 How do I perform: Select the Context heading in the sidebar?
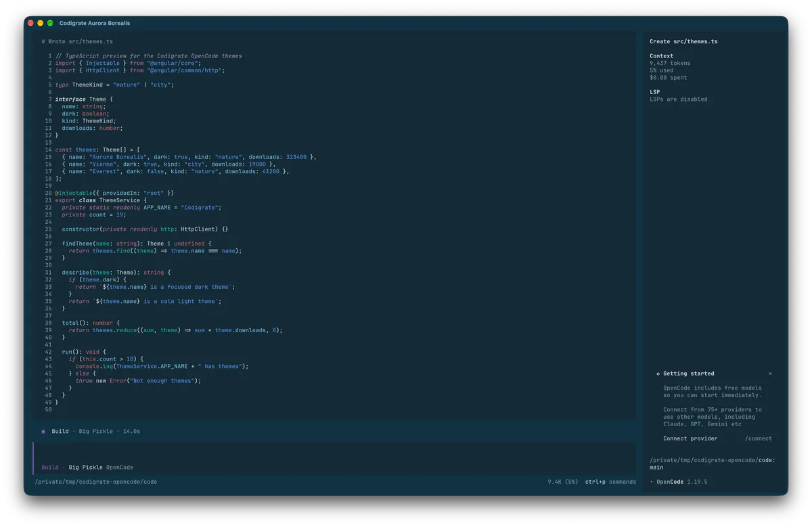(x=661, y=56)
